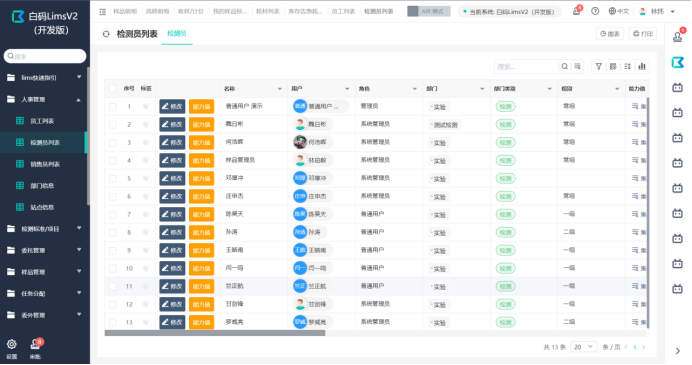
Task: Open 销售员列表 in the sidebar
Action: [x=44, y=164]
